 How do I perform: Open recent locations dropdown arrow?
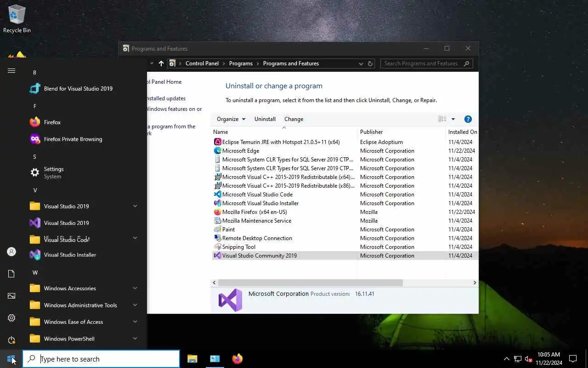(x=152, y=63)
